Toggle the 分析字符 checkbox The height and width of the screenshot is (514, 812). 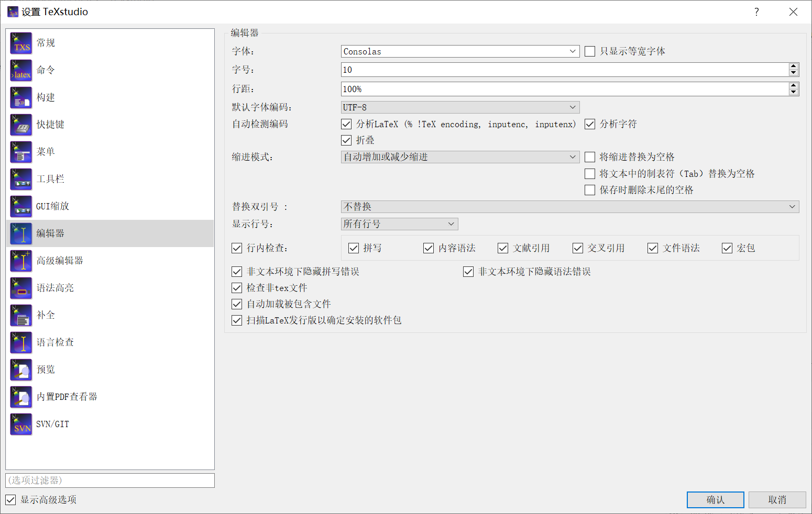point(590,124)
